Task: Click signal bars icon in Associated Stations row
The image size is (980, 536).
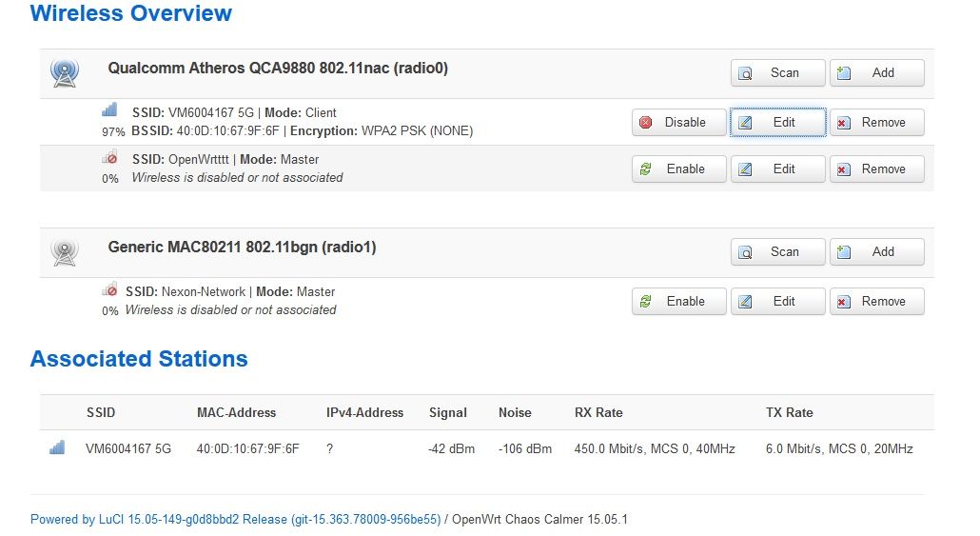Action: point(57,447)
